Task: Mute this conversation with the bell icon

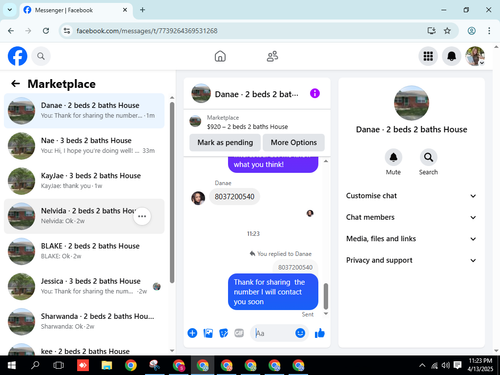Action: [x=393, y=157]
